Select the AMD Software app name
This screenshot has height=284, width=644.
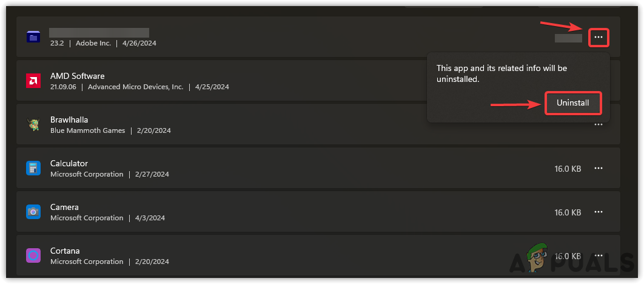(x=78, y=76)
